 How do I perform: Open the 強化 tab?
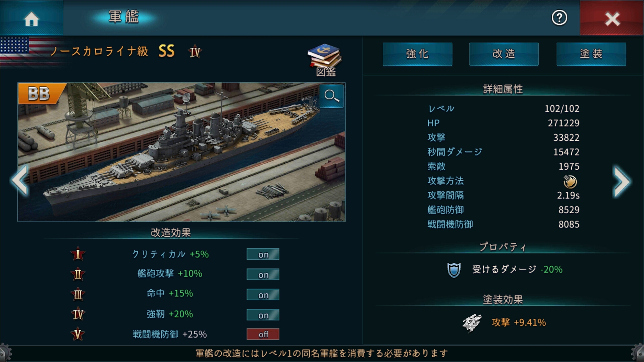click(x=417, y=54)
